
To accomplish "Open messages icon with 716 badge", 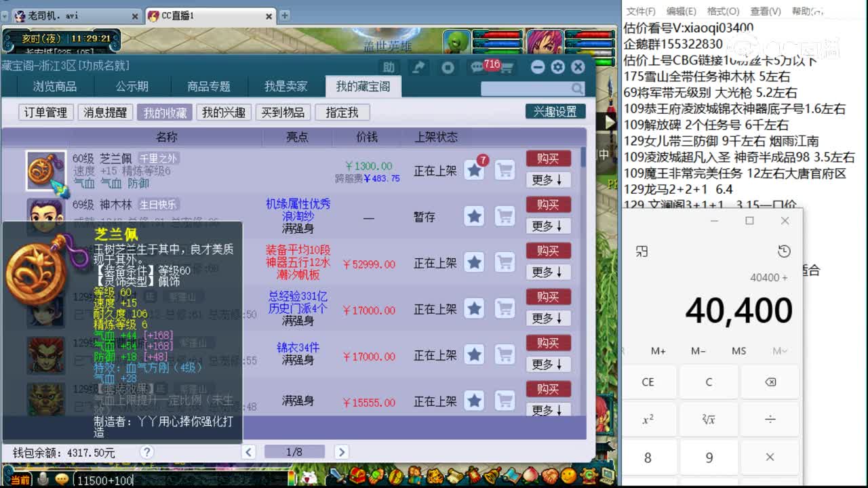I will coord(479,67).
